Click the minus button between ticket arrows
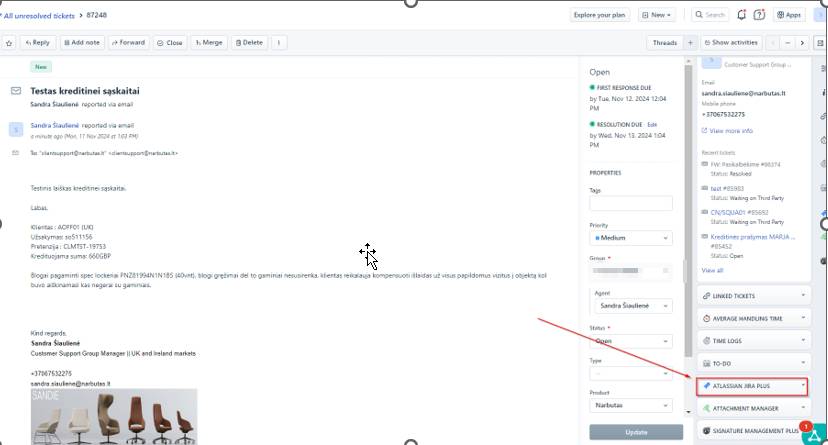This screenshot has height=445, width=828. click(787, 43)
